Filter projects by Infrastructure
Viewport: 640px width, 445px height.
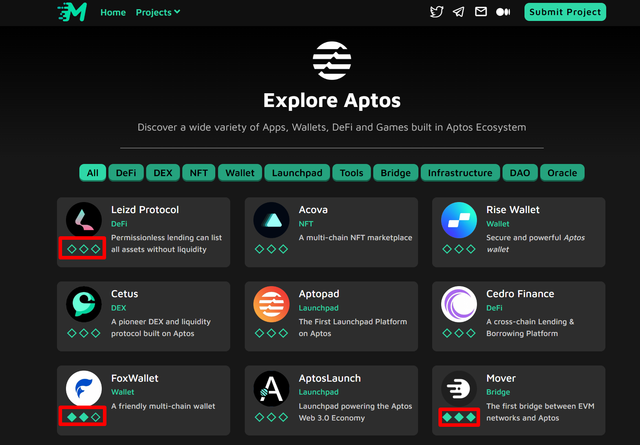(460, 173)
